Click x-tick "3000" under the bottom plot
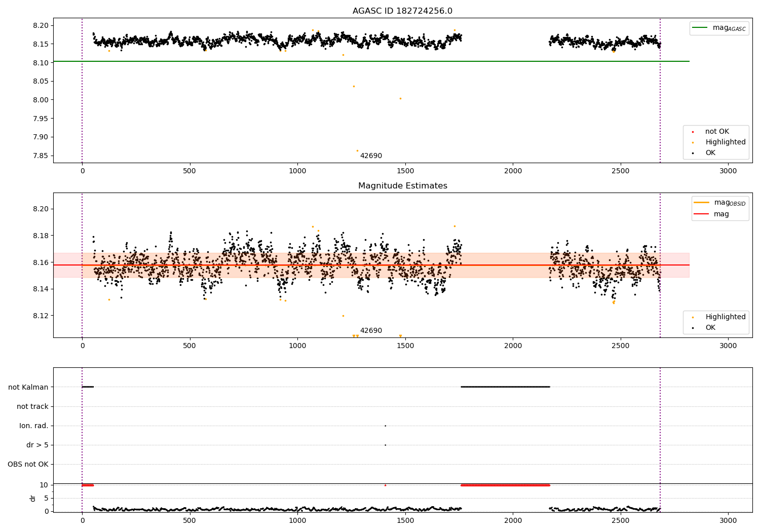This screenshot has width=760, height=532. tap(728, 520)
